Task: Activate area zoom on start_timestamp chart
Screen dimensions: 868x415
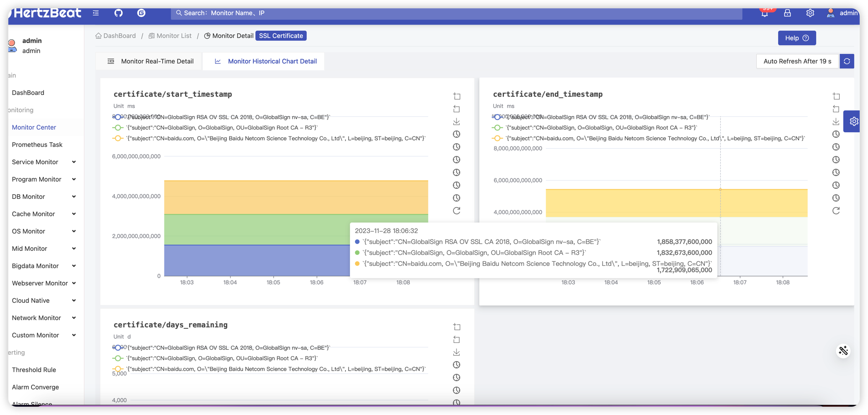Action: 457,96
